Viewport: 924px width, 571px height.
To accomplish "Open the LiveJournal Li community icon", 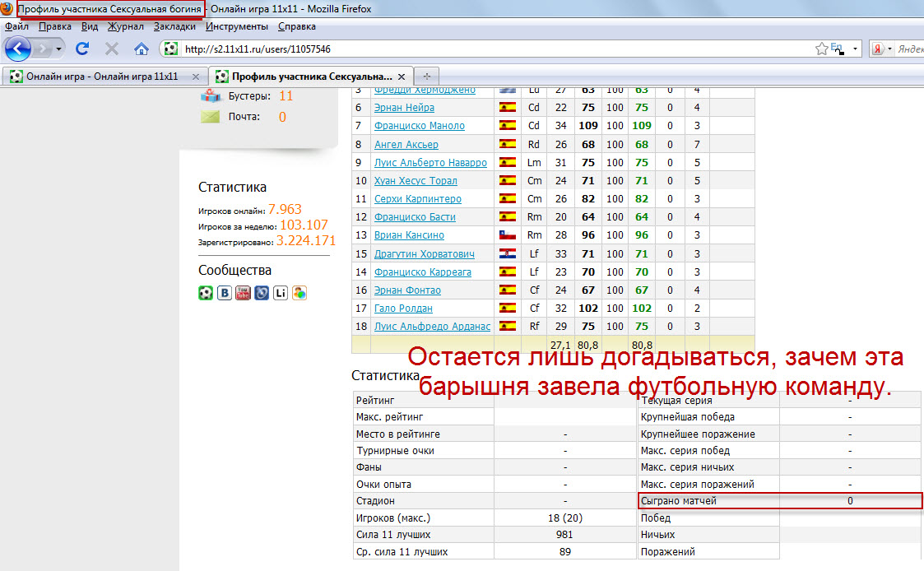I will pos(281,293).
